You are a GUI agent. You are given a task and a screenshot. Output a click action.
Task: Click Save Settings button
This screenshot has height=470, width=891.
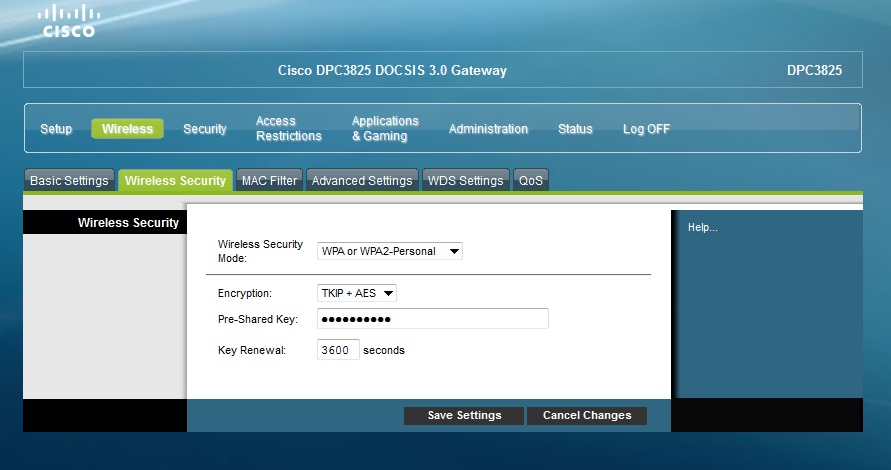click(x=464, y=415)
